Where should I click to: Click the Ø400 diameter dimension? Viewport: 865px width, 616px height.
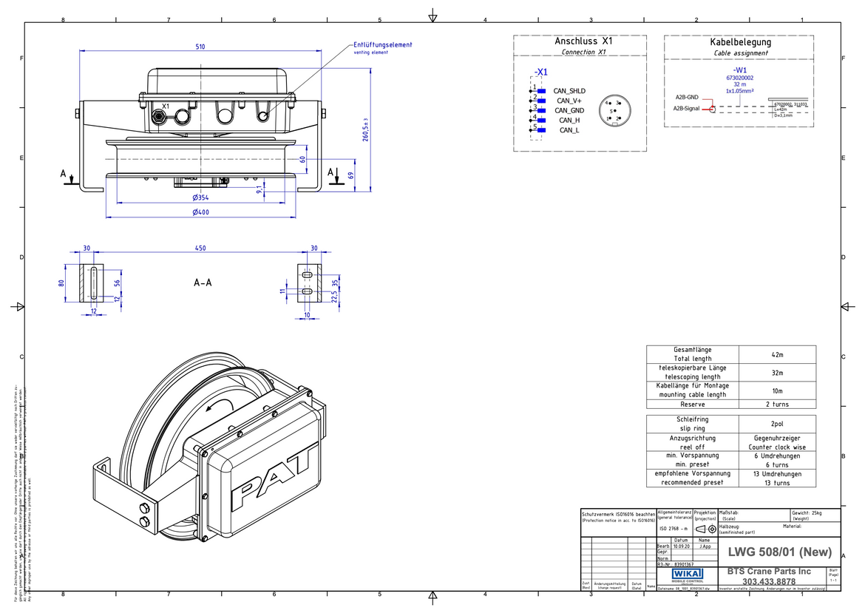[201, 212]
